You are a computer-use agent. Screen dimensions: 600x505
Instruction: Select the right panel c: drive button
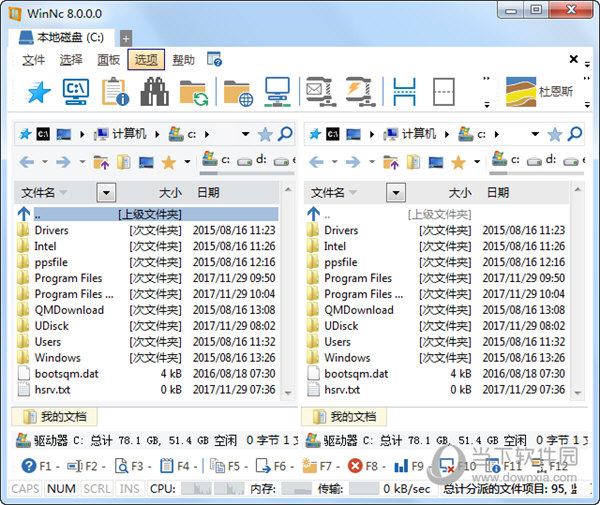pyautogui.click(x=505, y=159)
